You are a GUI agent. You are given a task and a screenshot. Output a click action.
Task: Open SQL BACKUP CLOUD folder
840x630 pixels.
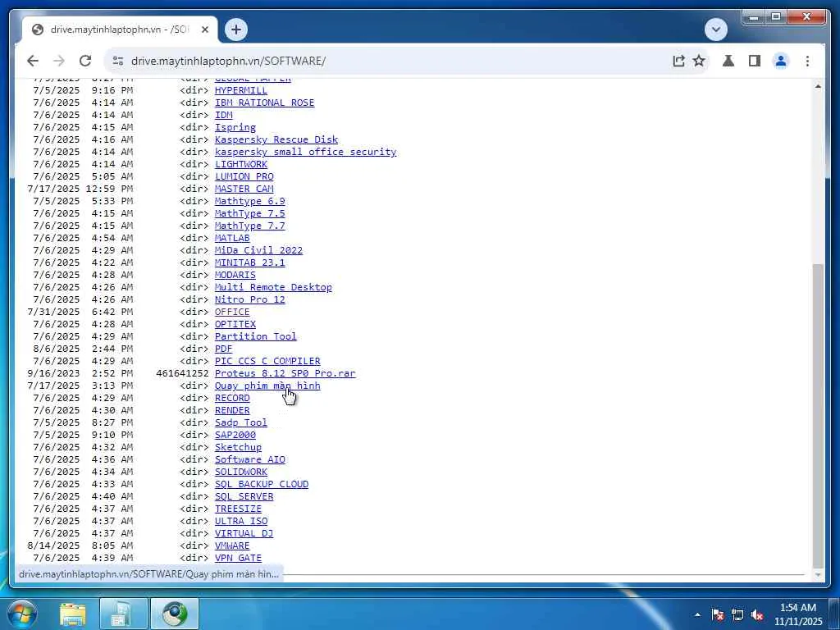(x=262, y=485)
